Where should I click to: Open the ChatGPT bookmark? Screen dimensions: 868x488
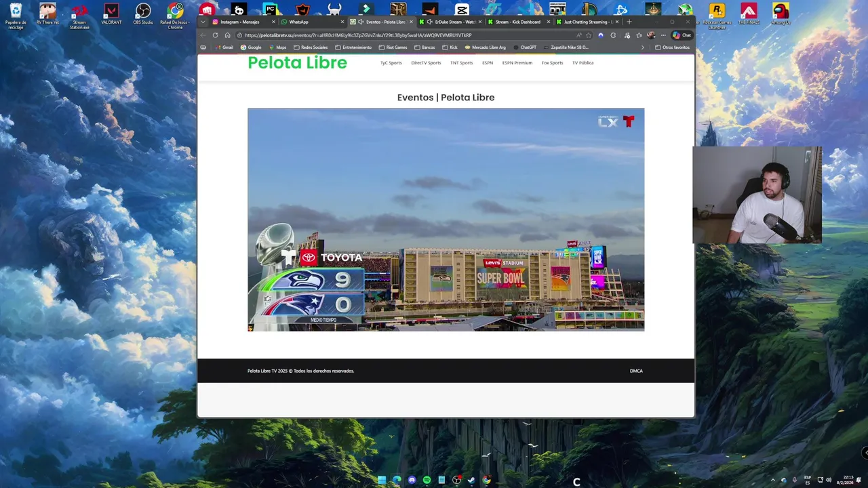[x=524, y=47]
